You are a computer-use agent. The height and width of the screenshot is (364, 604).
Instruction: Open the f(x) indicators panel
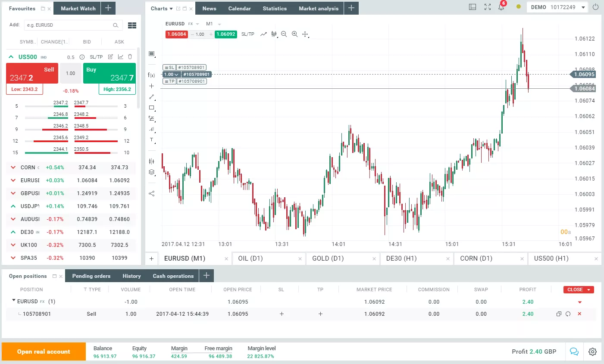pyautogui.click(x=151, y=75)
